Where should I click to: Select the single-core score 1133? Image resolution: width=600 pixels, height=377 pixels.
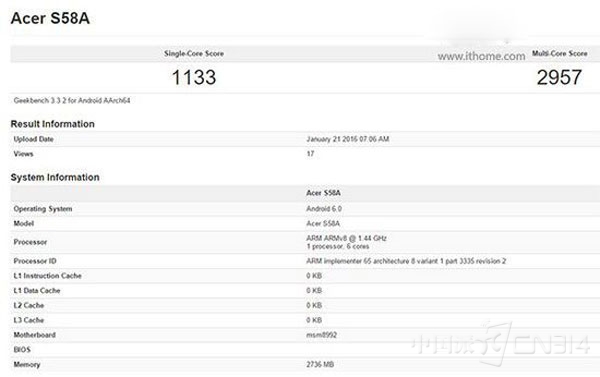pyautogui.click(x=194, y=77)
